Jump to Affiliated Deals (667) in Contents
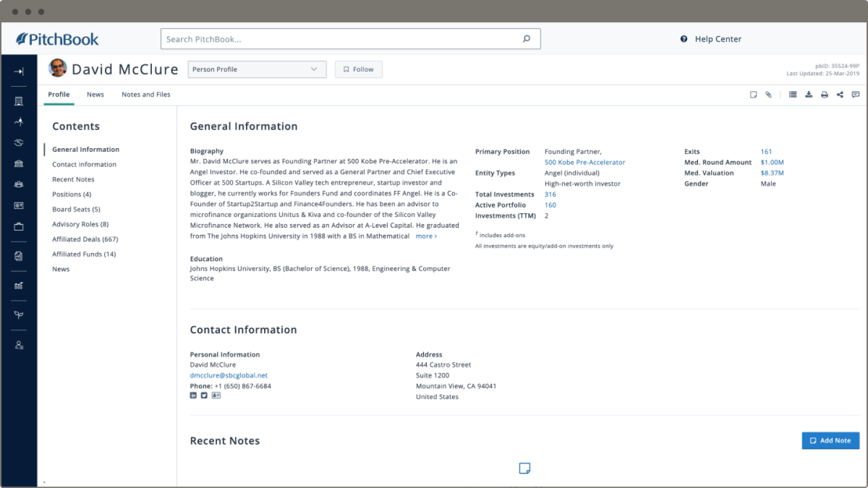 coord(85,239)
